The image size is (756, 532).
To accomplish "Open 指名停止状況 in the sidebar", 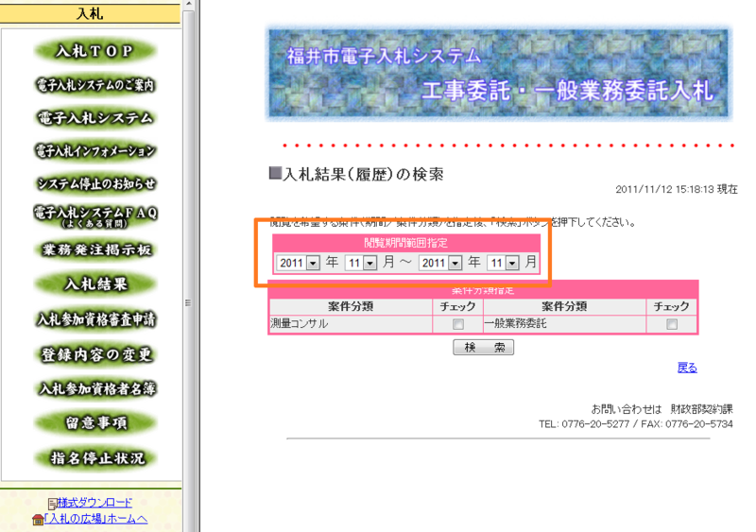I will [97, 457].
